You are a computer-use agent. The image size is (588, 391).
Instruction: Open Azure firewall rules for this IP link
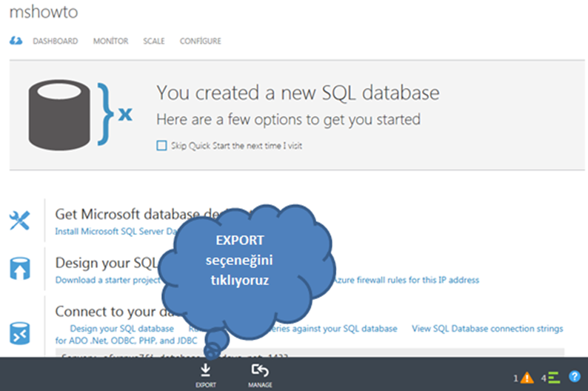point(407,280)
